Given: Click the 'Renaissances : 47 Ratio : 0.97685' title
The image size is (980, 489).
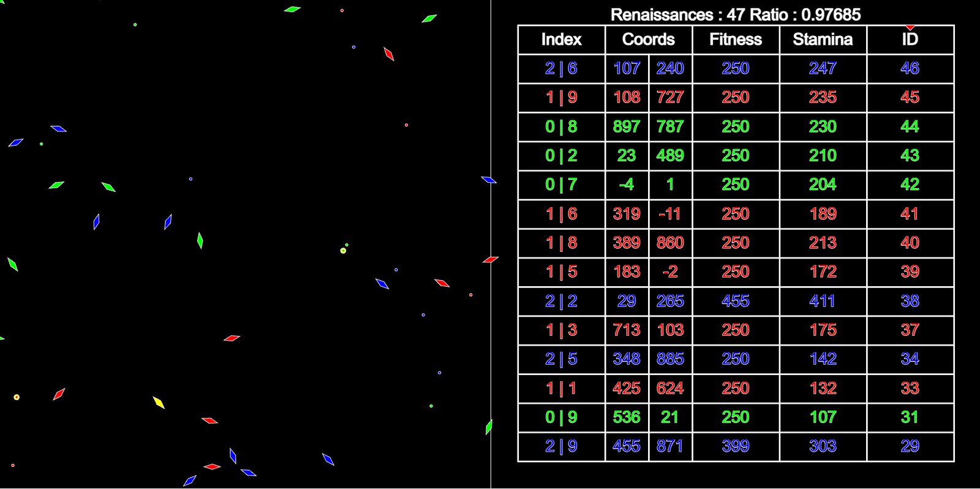Looking at the screenshot, I should (736, 14).
